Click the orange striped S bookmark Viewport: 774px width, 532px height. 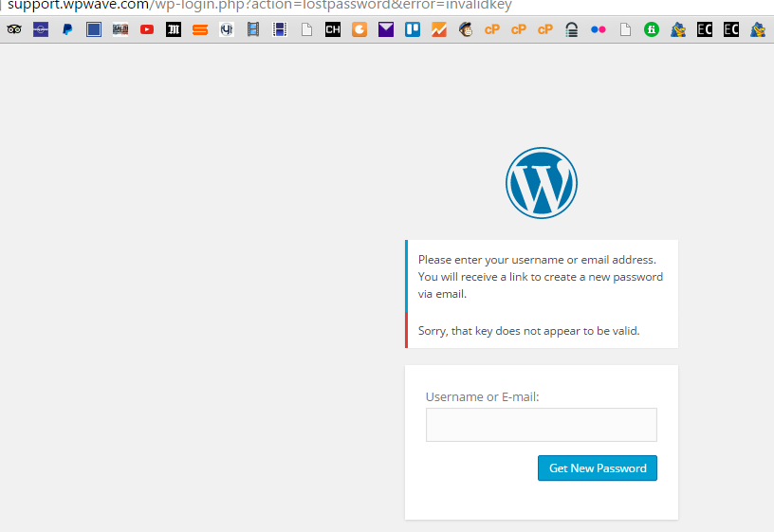pos(200,30)
